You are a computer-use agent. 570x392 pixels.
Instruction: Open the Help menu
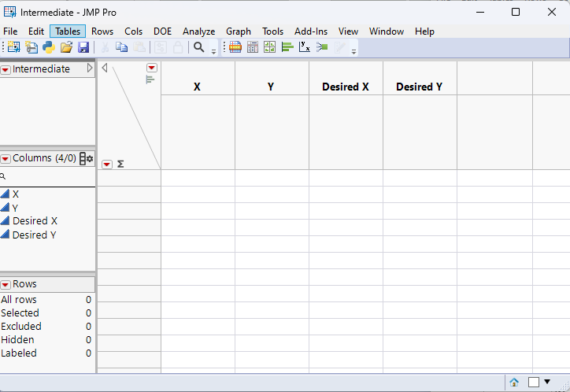(x=424, y=31)
